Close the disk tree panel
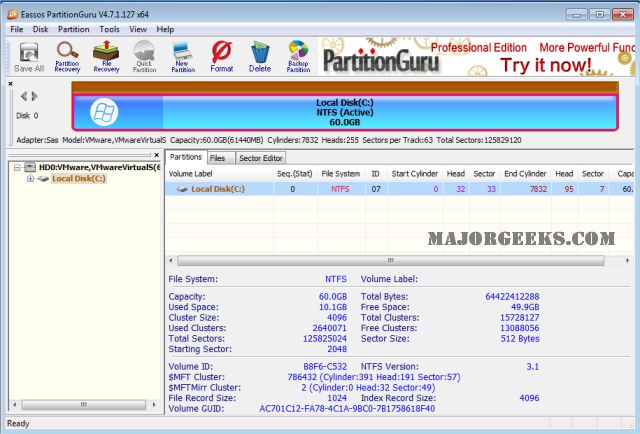 [x=157, y=155]
